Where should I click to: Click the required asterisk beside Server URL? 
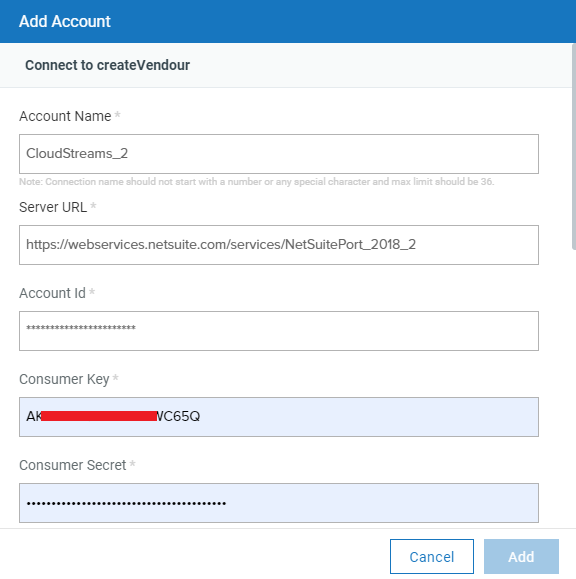(93, 206)
